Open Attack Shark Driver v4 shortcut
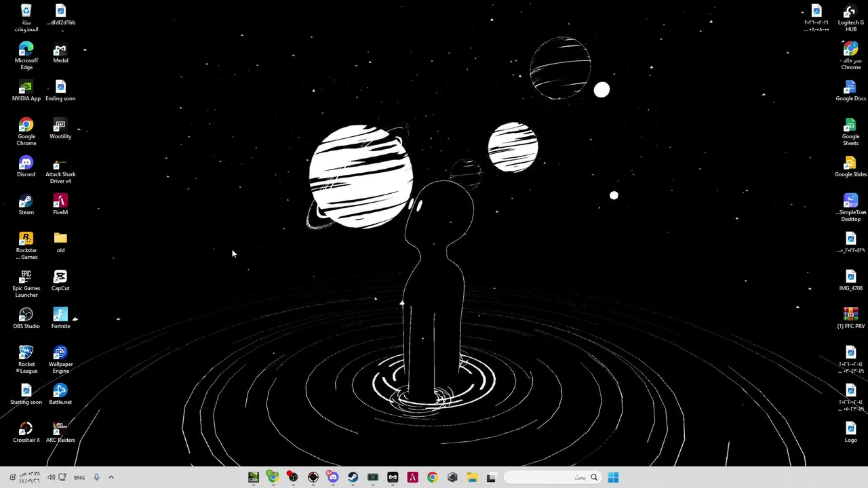This screenshot has width=868, height=488. (60, 169)
